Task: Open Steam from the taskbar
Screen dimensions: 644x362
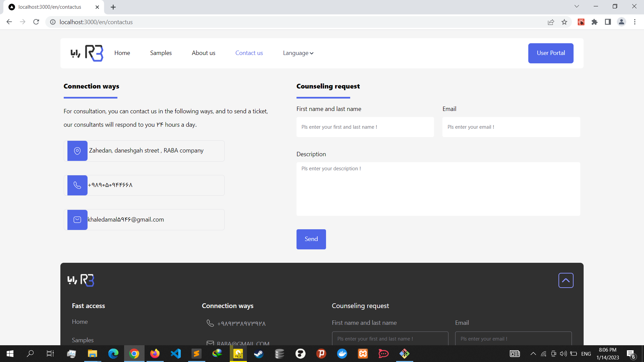Action: 259,354
